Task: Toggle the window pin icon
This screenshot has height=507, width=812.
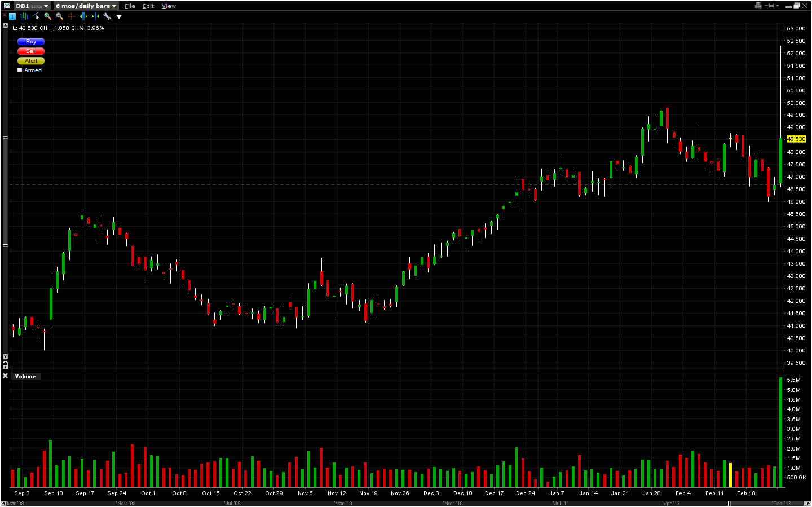Action: click(770, 6)
